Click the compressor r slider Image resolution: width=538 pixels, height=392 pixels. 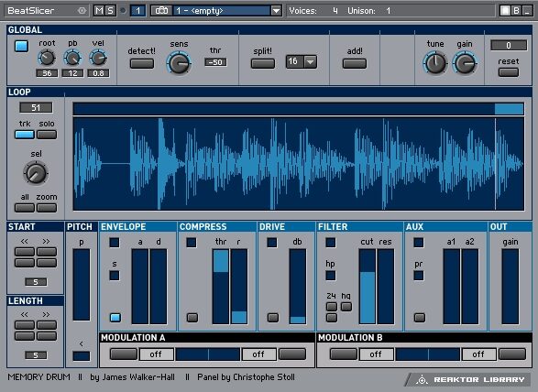239,287
